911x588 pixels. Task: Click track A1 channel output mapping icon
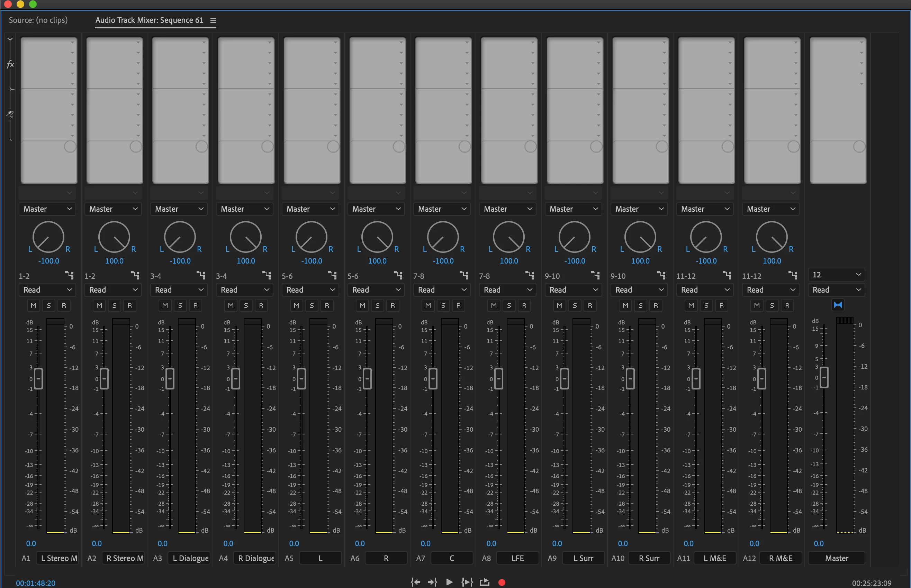(69, 275)
